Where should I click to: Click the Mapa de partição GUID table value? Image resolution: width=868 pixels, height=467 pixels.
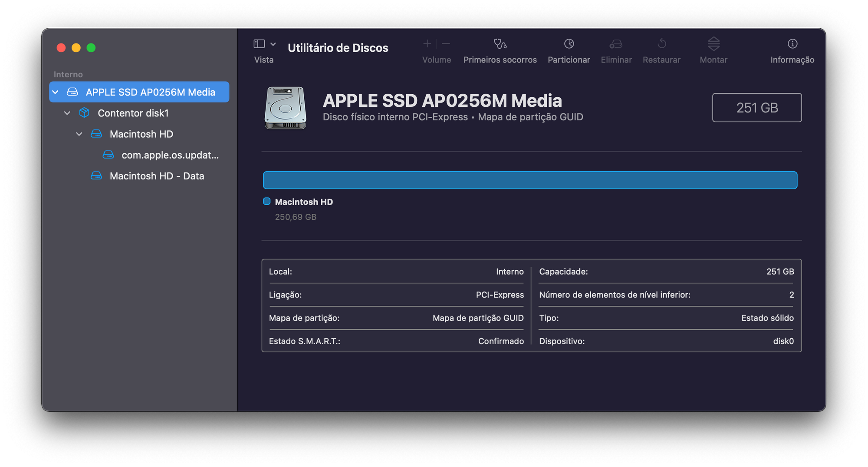[478, 318]
